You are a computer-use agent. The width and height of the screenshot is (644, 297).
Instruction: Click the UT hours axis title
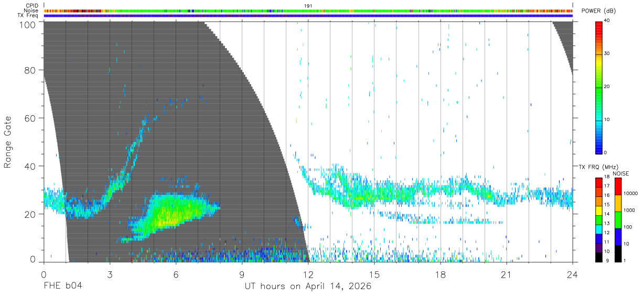308,287
